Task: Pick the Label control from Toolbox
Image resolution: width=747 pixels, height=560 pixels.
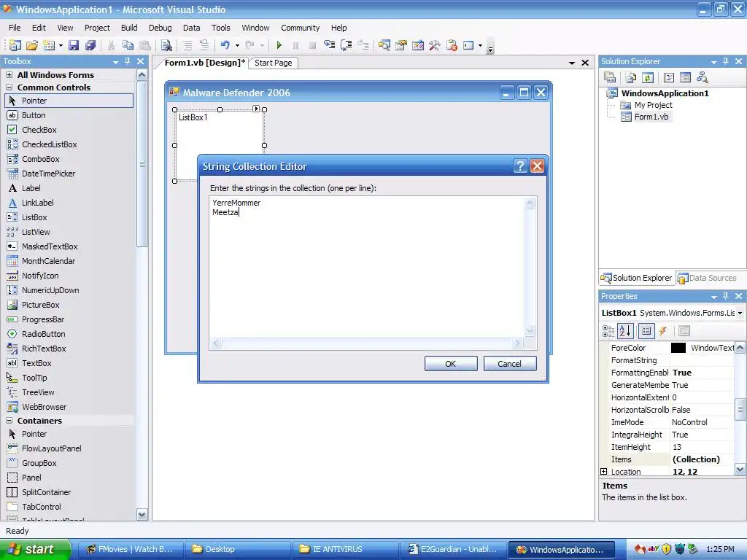Action: pyautogui.click(x=31, y=188)
